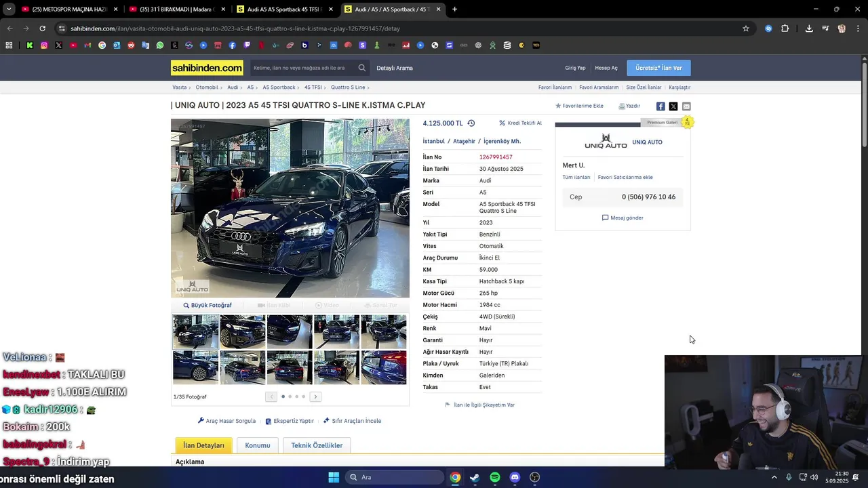Open the Windows Start menu

tap(334, 477)
